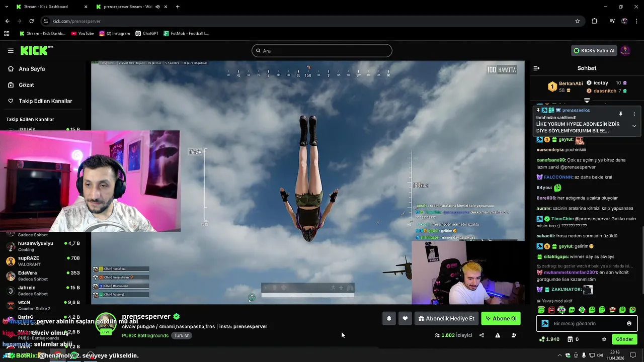The height and width of the screenshot is (362, 644).
Task: Insert the red angry emote
Action: (x=551, y=310)
